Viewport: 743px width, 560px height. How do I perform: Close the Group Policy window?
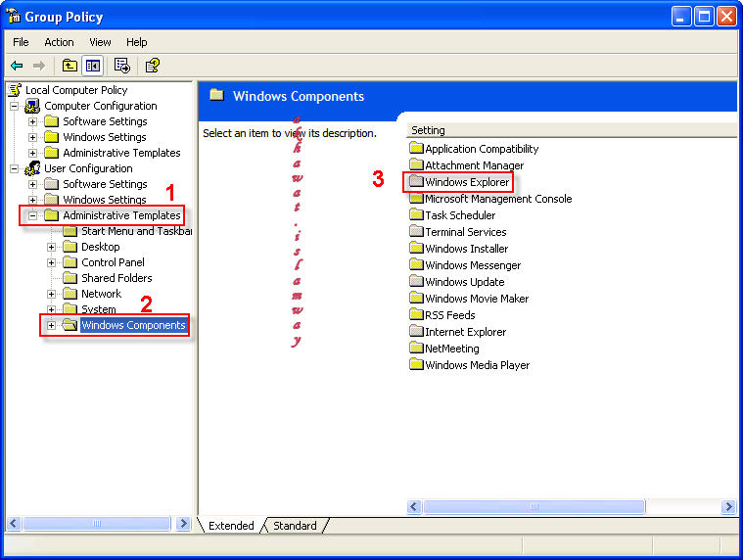726,17
